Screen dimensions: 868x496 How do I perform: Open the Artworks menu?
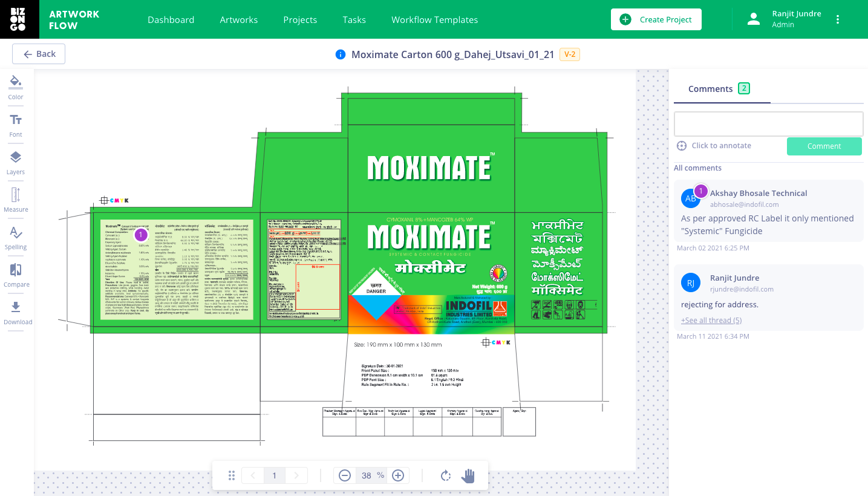click(239, 19)
